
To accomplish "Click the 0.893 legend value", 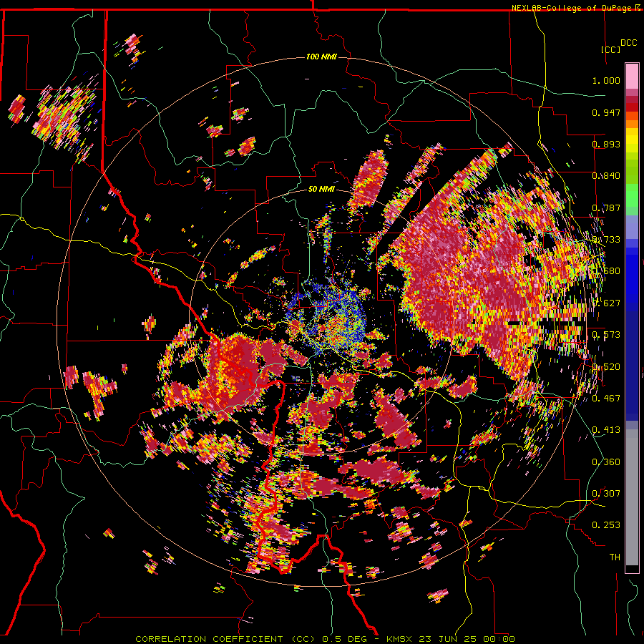I will coord(606,144).
